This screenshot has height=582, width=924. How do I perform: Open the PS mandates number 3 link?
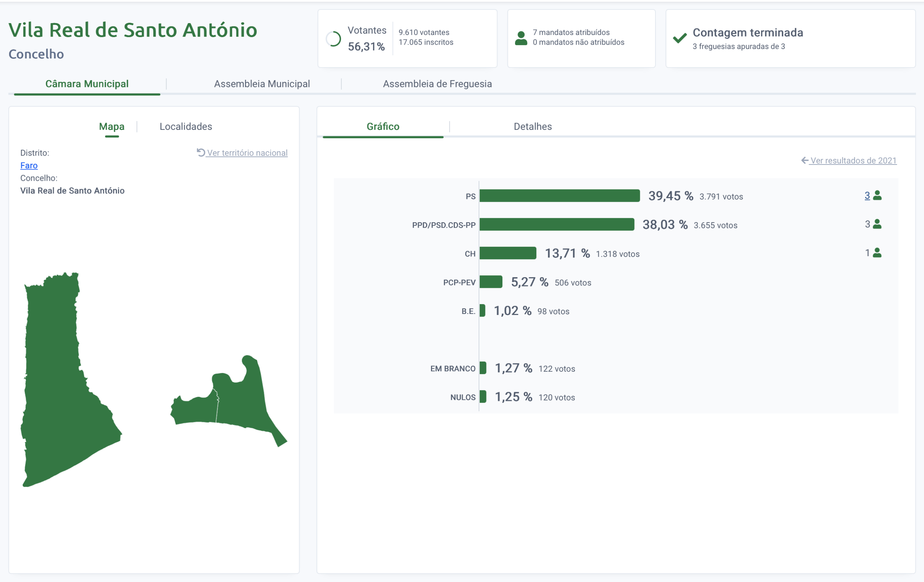coord(867,196)
